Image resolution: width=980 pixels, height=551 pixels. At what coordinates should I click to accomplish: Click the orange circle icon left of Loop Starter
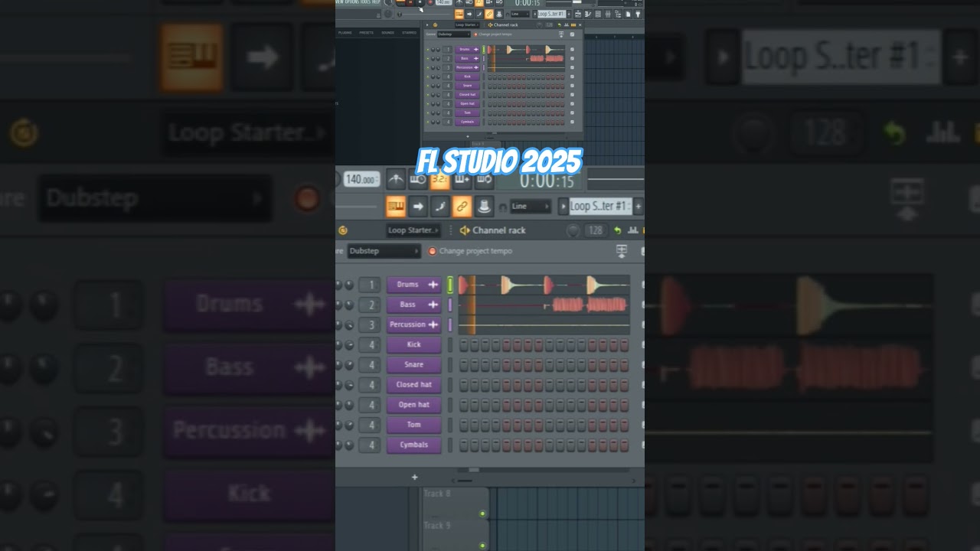pyautogui.click(x=342, y=230)
